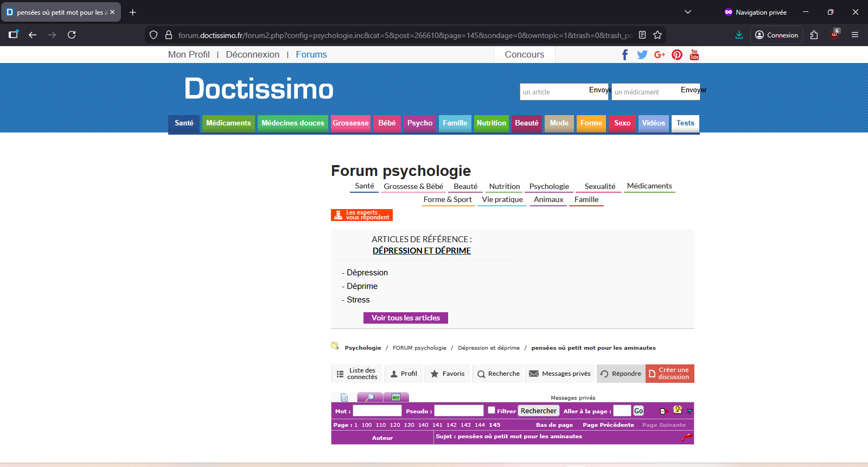Open the Nutrition main navigation tab
The width and height of the screenshot is (868, 467).
pyautogui.click(x=492, y=123)
